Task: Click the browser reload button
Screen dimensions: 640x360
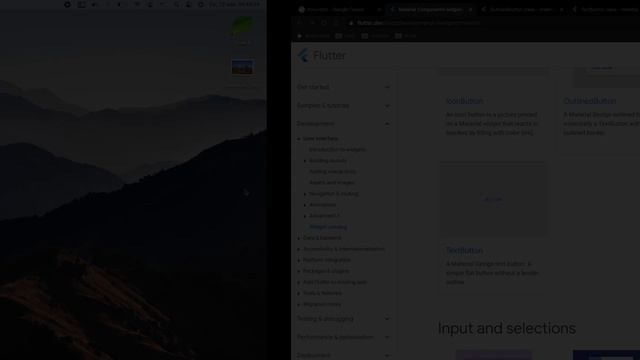Action: click(x=324, y=23)
